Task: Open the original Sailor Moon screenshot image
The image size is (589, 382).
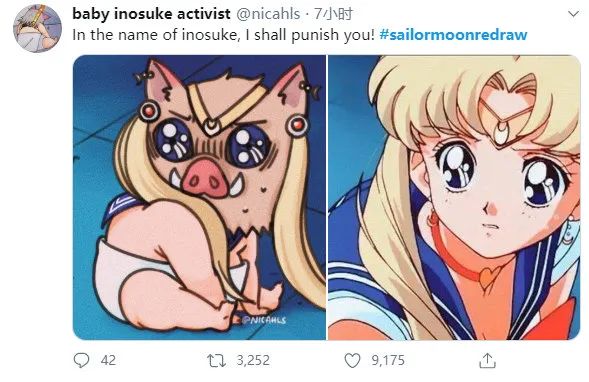Action: point(455,198)
